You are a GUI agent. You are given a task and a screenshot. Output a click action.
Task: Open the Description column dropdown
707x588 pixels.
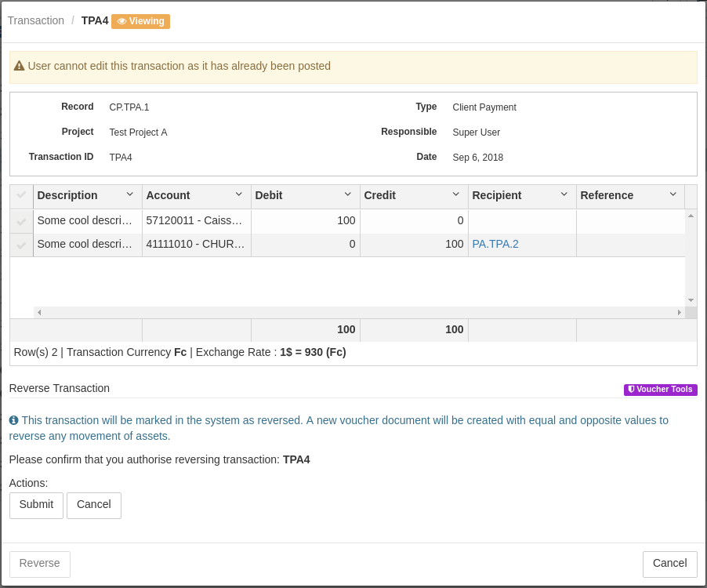coord(130,195)
